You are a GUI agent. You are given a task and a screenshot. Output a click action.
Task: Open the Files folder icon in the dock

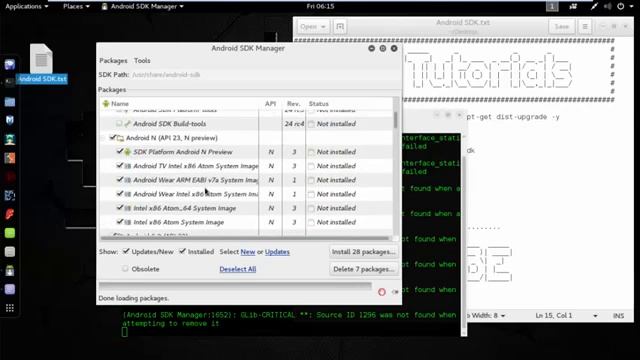tap(10, 102)
